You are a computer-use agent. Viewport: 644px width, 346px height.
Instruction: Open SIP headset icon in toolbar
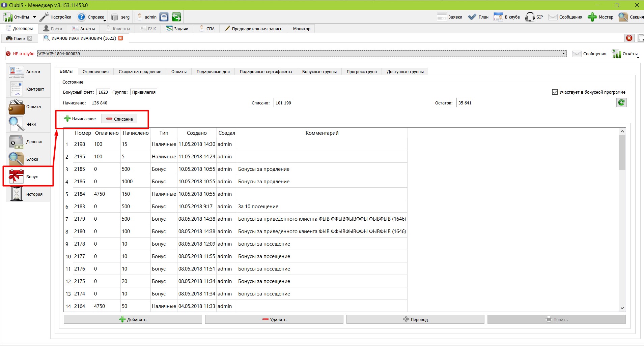click(x=530, y=17)
